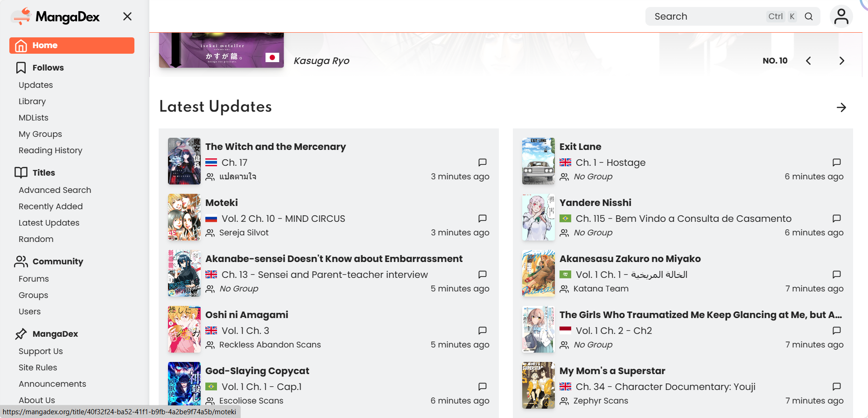This screenshot has width=868, height=418.
Task: Open comments for God-Slaying Copycat chapter
Action: (x=483, y=386)
